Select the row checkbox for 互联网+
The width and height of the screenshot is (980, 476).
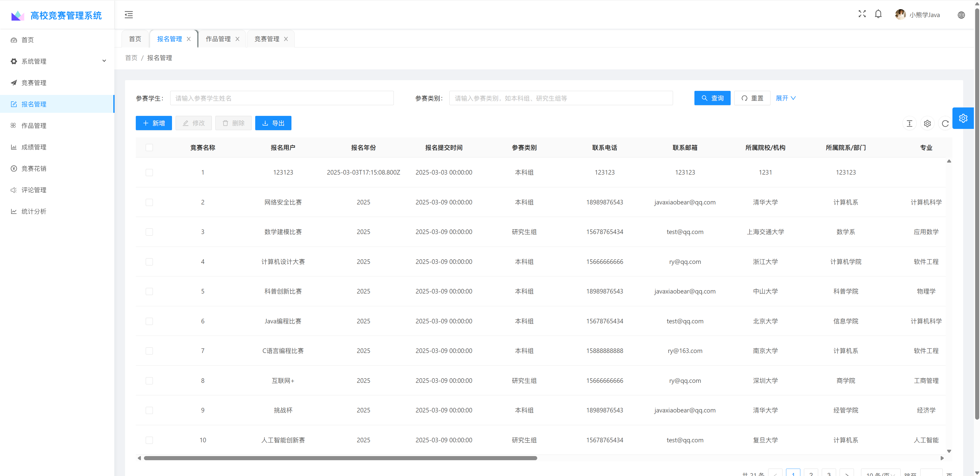(149, 381)
